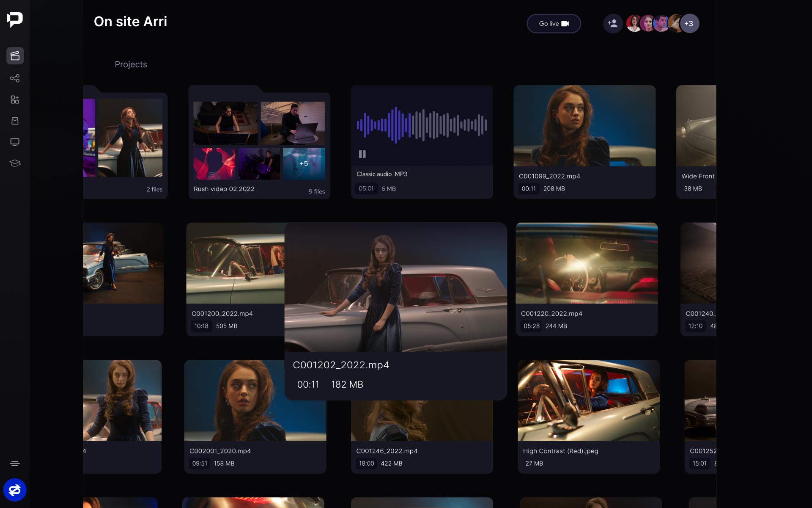This screenshot has width=812, height=508.
Task: Click the blue round sync icon
Action: pos(15,490)
